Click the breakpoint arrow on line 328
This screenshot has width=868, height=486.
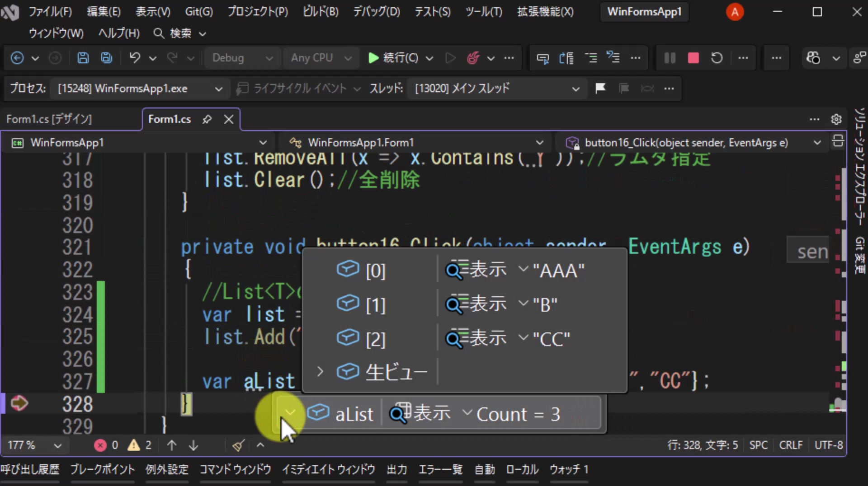[x=19, y=403]
